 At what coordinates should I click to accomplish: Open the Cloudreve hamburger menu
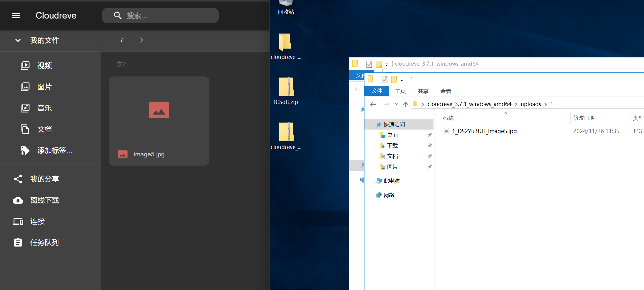(16, 16)
